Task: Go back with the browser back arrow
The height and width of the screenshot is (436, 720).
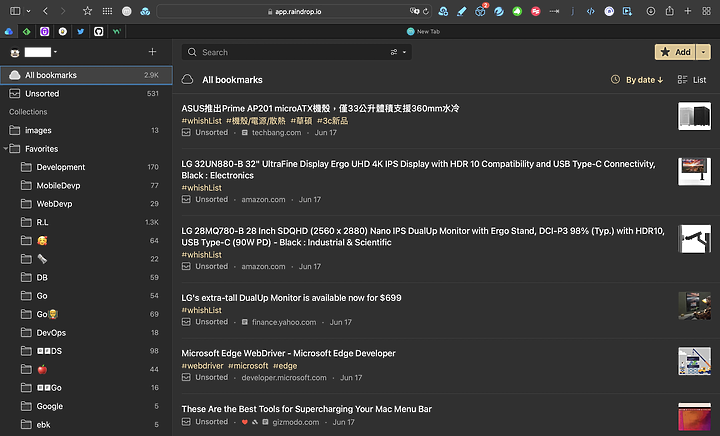Action: click(45, 11)
